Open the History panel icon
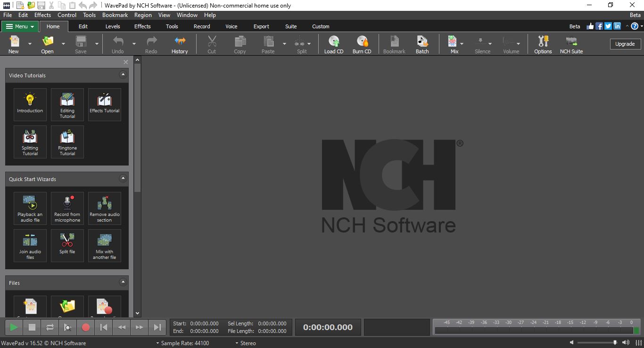 tap(180, 44)
